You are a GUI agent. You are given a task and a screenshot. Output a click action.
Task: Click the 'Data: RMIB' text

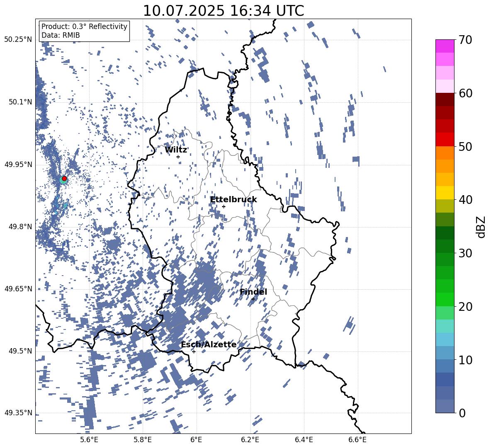tap(61, 35)
